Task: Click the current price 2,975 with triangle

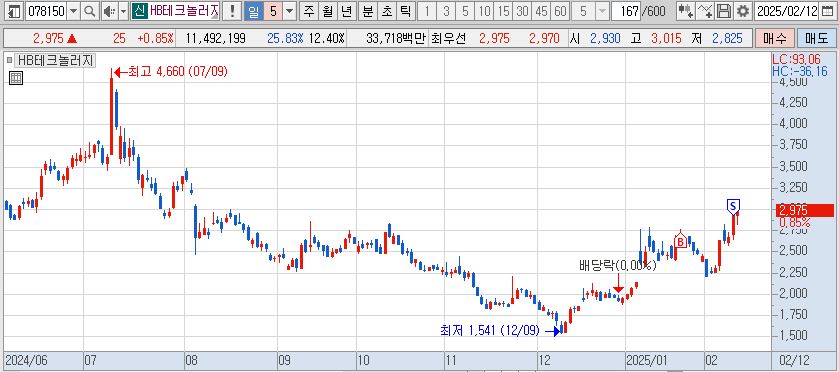Action: click(x=55, y=38)
